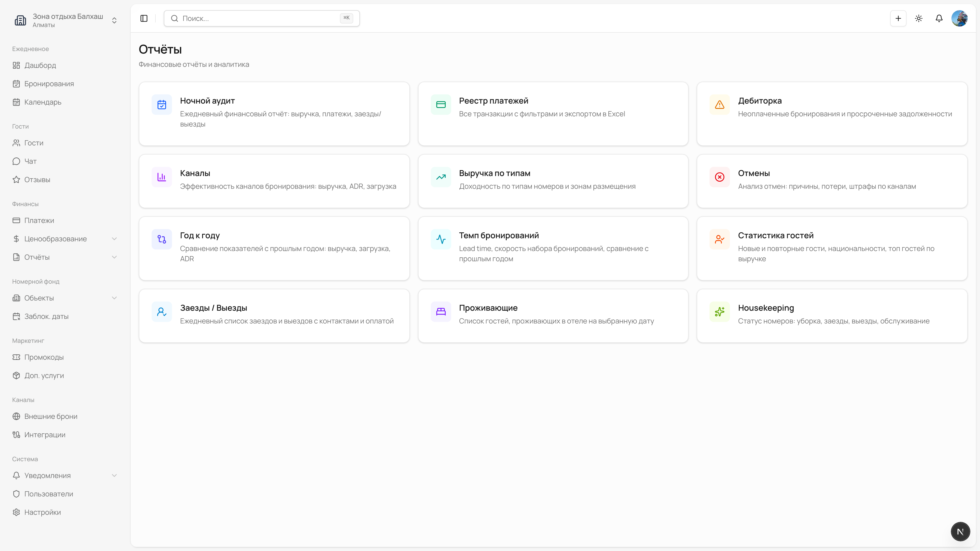Click the Ночной аудит calendar icon

click(x=162, y=105)
